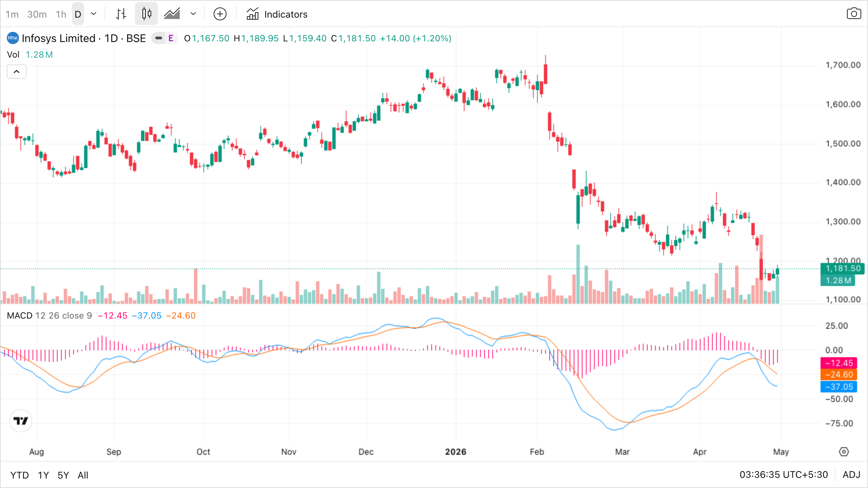Screen dimensions: 868x488
Task: Open chart style dropdown arrow
Action: pyautogui.click(x=193, y=14)
